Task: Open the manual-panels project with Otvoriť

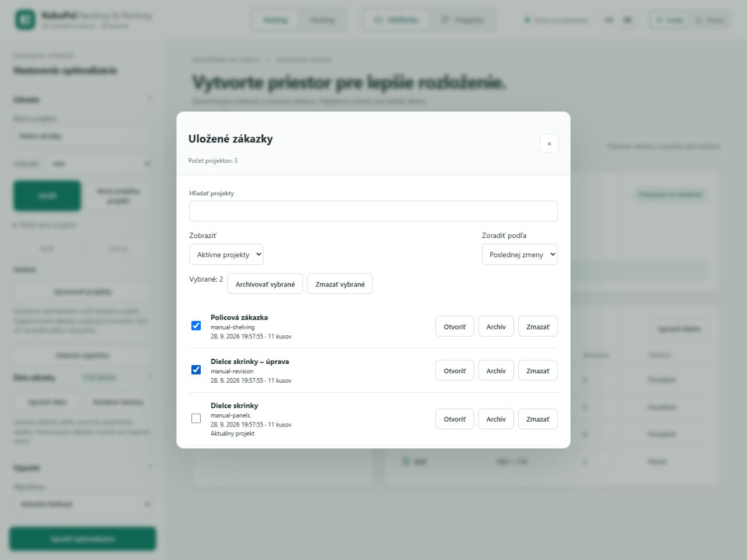Action: tap(455, 419)
